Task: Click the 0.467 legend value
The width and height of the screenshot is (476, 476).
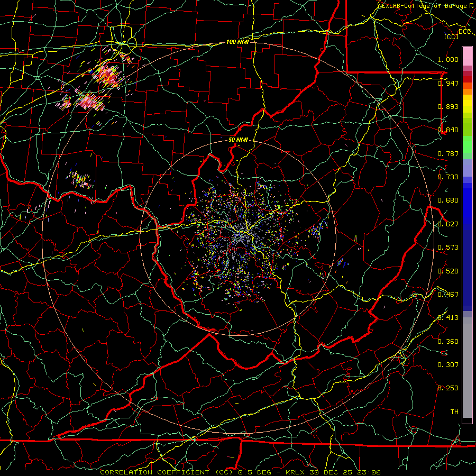Action: pos(448,295)
